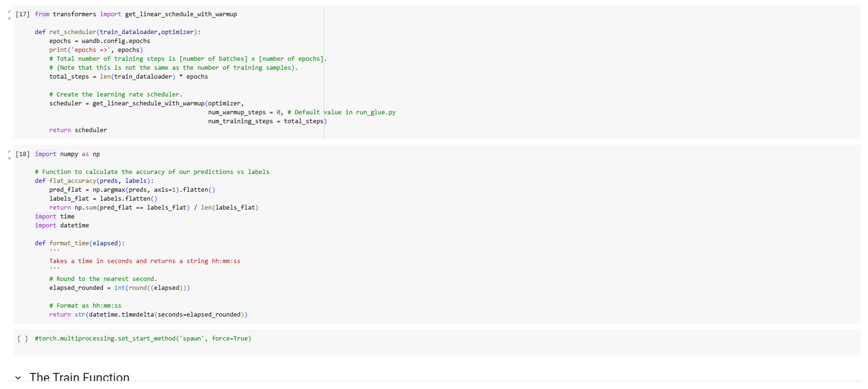Place cursor in flat_accuracy function definition
868x389 pixels.
(x=94, y=181)
